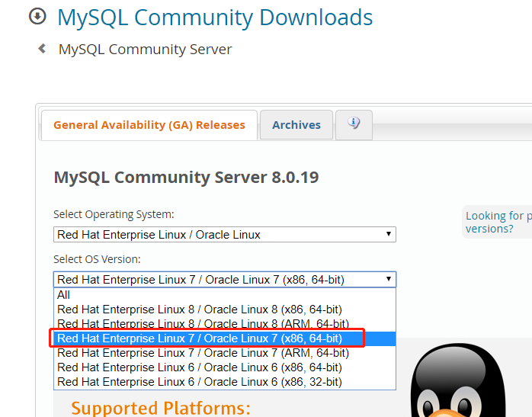Select Red Hat Enterprise Linux 7 (x86, 64-bit) option
This screenshot has width=532, height=417.
(225, 338)
